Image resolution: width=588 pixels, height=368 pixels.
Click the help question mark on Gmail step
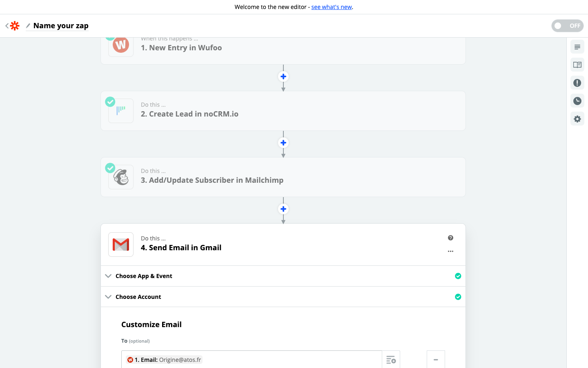tap(450, 238)
